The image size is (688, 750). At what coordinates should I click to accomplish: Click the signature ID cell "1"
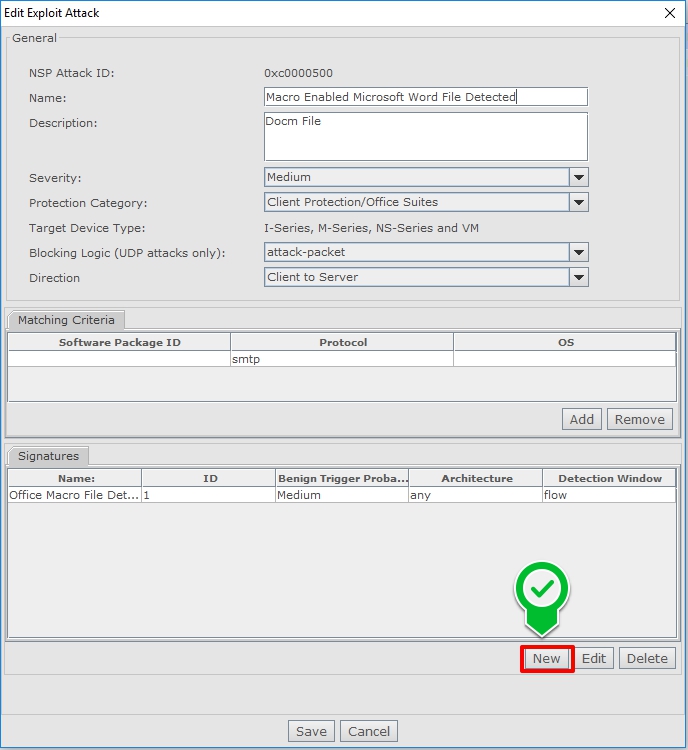[x=209, y=495]
